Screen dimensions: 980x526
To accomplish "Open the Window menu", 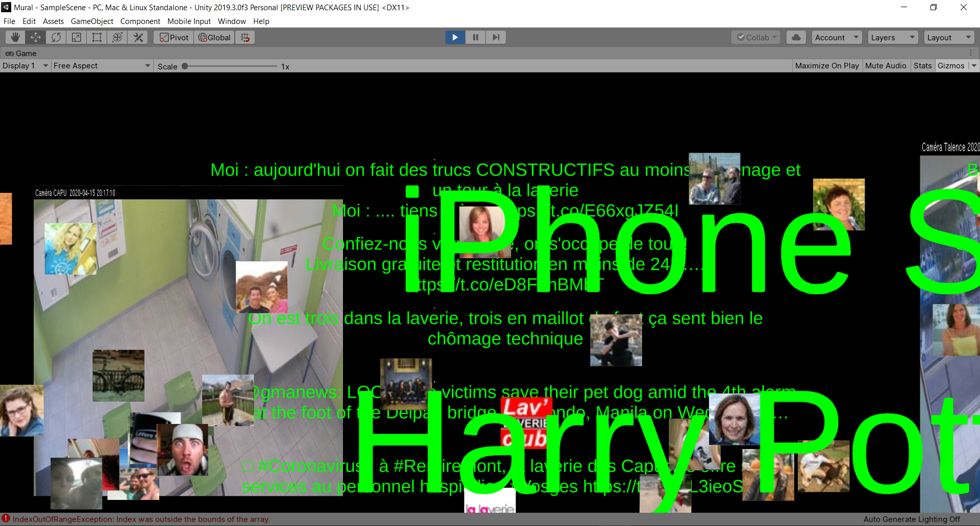I will [x=232, y=21].
